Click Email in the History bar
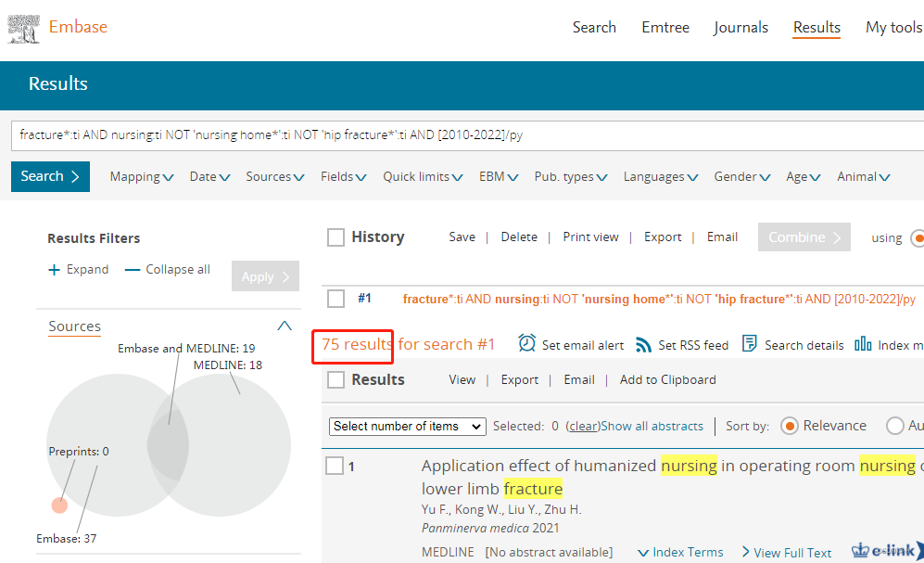Screen dimensions: 924x563 [722, 237]
